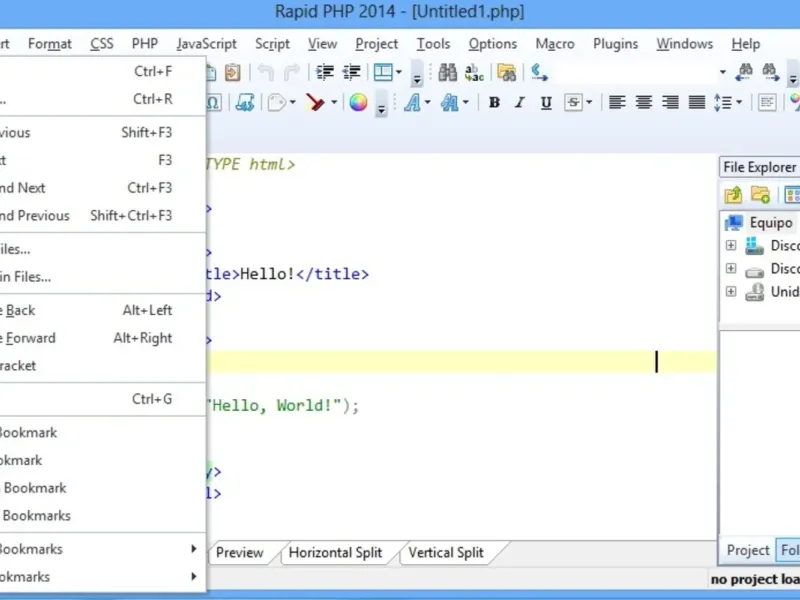Open the CSS menu

pos(102,44)
